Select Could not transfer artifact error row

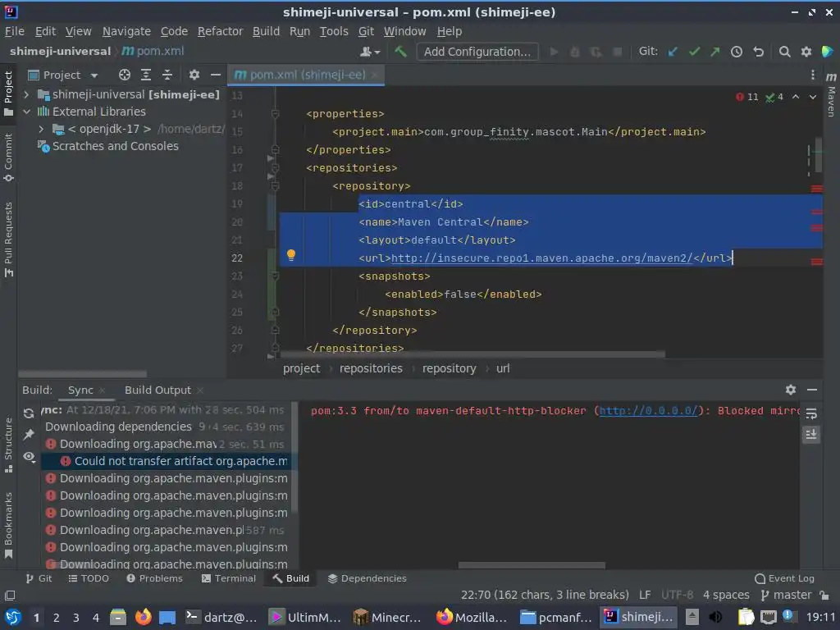[167, 461]
